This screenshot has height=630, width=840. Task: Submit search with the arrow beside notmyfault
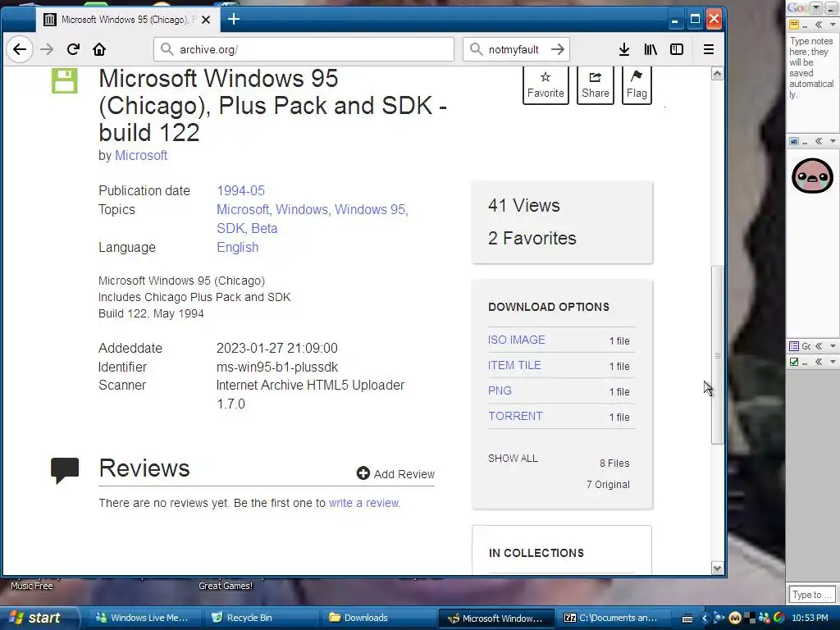pos(558,49)
